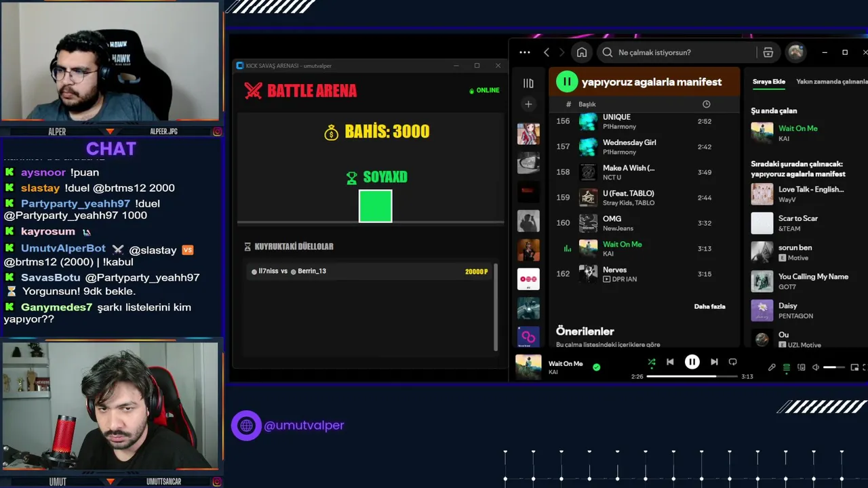Click the crossed-swords Battle Arena logo

253,91
